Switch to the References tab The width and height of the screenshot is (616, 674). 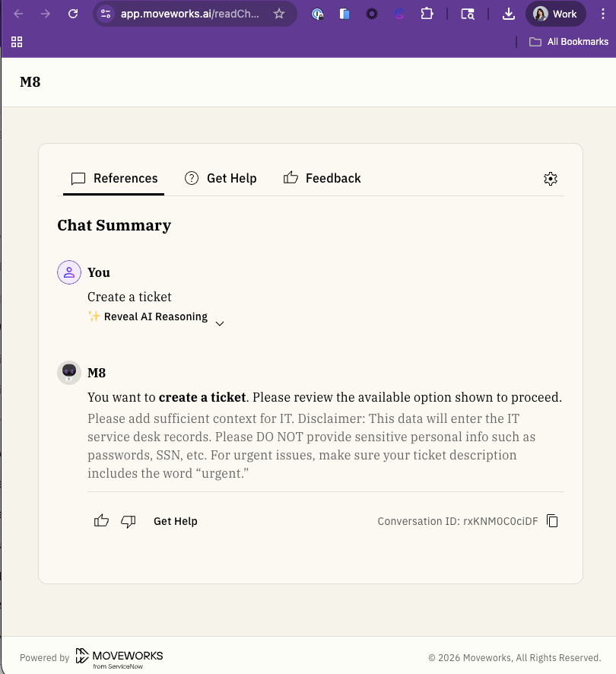[x=114, y=179]
